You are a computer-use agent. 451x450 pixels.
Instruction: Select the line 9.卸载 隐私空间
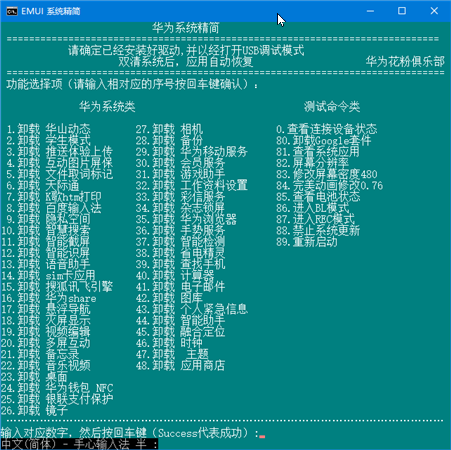(49, 219)
